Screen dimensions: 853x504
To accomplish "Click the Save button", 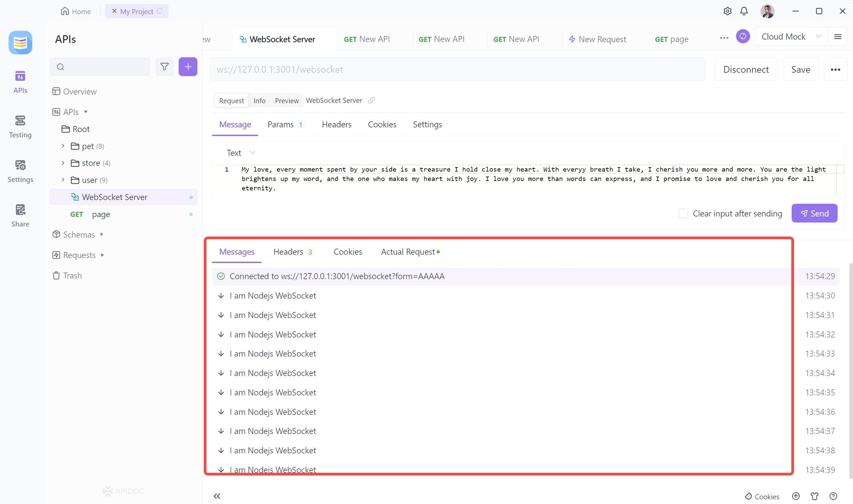I will (x=801, y=70).
